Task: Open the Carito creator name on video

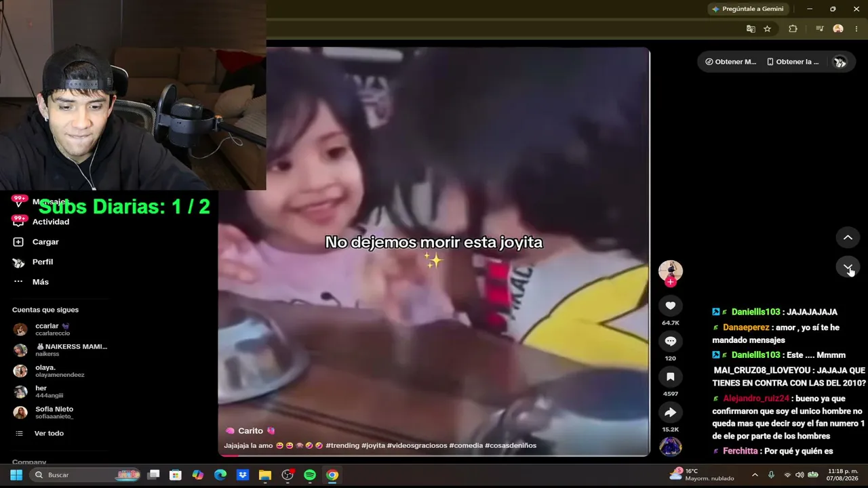Action: (x=250, y=431)
